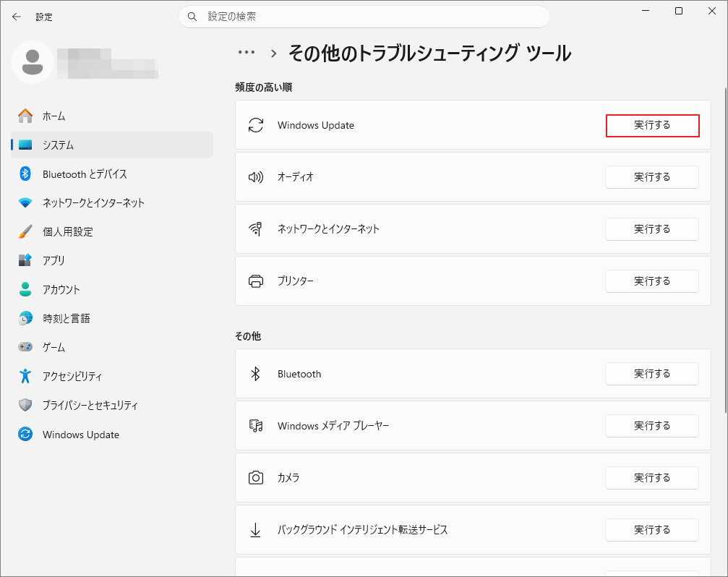Click the オーディオ row label
The width and height of the screenshot is (728, 577).
[x=295, y=177]
